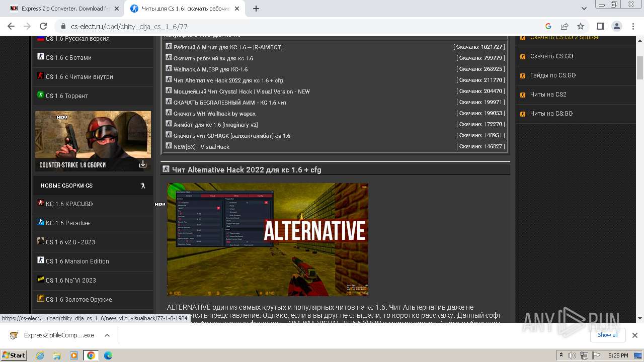Open Скачать чит CDHACK link
Screen dimensions: 644x362
pyautogui.click(x=232, y=136)
